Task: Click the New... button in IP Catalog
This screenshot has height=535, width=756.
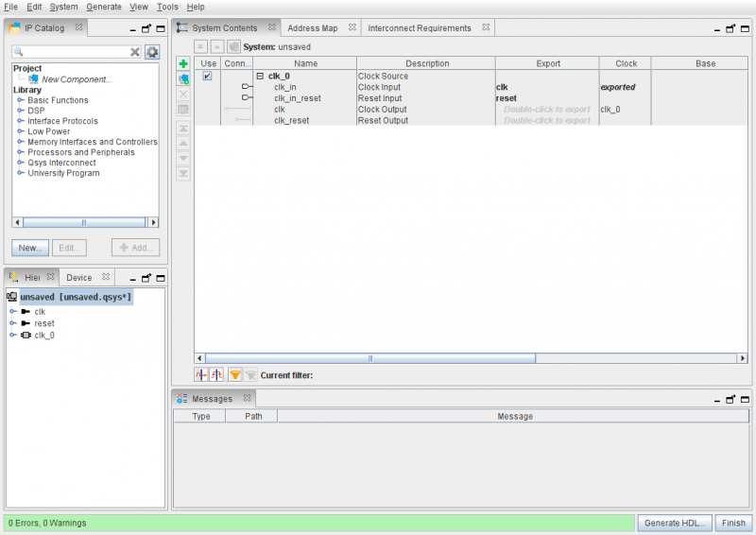Action: tap(30, 248)
